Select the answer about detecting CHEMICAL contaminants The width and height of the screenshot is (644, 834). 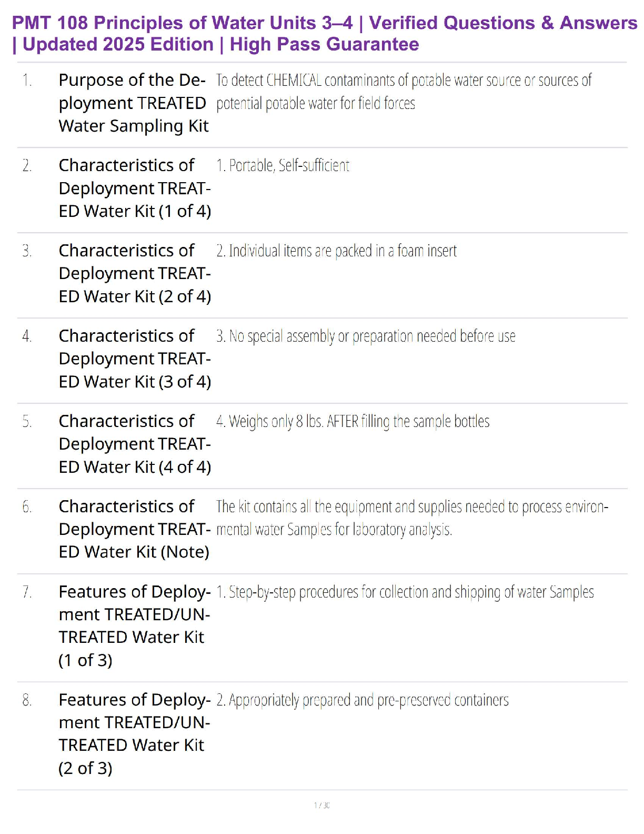403,92
